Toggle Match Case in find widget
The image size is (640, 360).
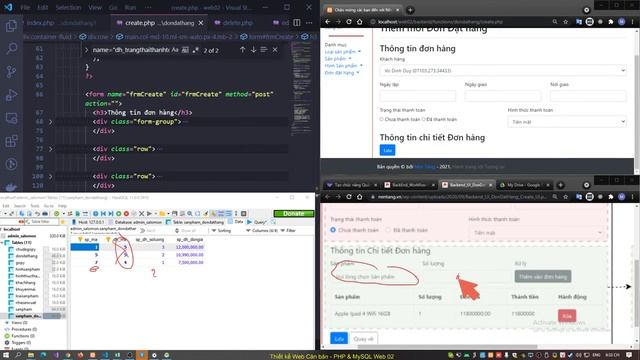click(x=175, y=50)
